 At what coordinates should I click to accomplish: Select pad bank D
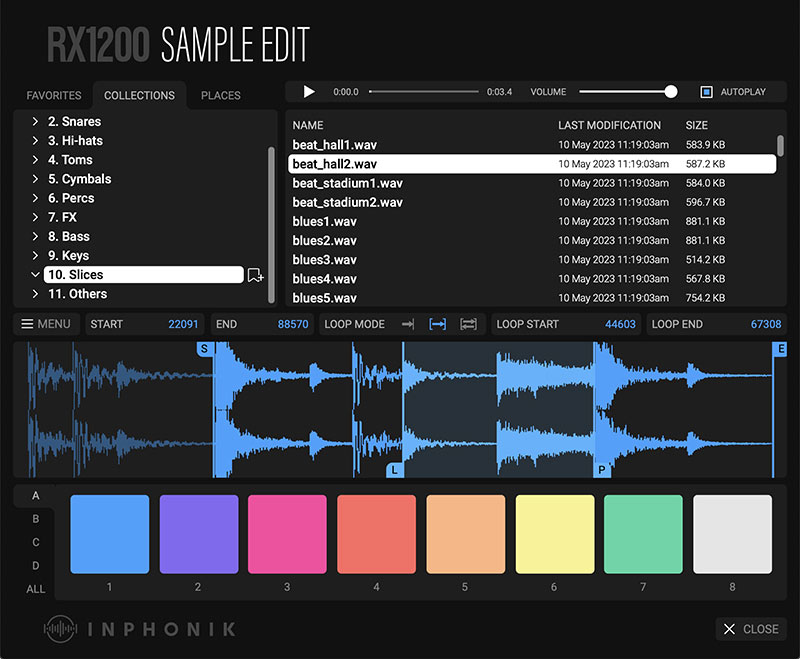pos(35,566)
